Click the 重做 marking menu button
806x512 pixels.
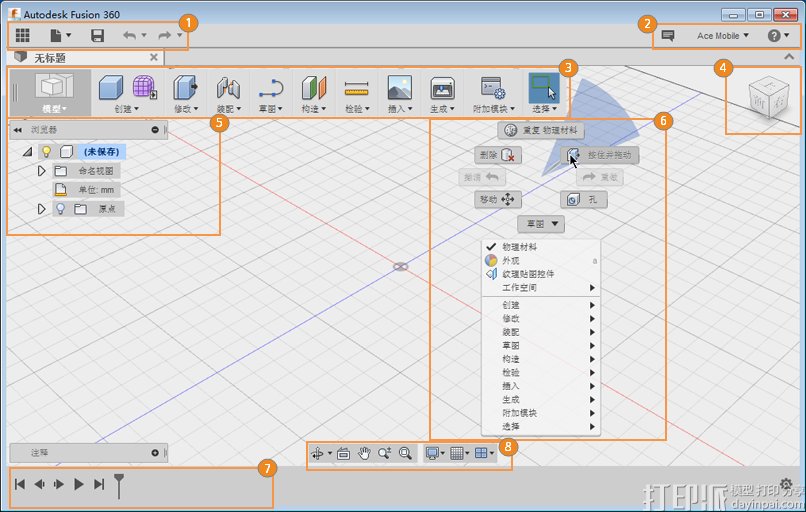[x=600, y=177]
